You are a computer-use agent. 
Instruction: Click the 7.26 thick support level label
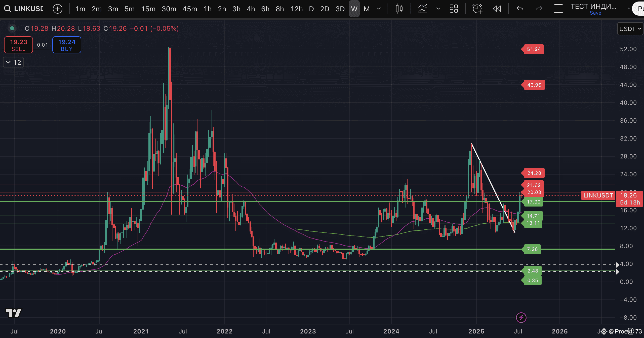pos(532,249)
